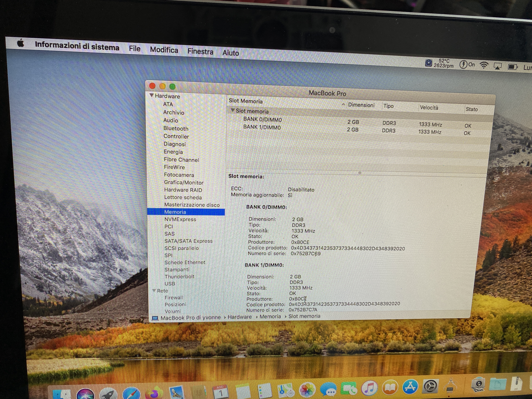Open the Modifica menu
The width and height of the screenshot is (532, 399).
[164, 50]
